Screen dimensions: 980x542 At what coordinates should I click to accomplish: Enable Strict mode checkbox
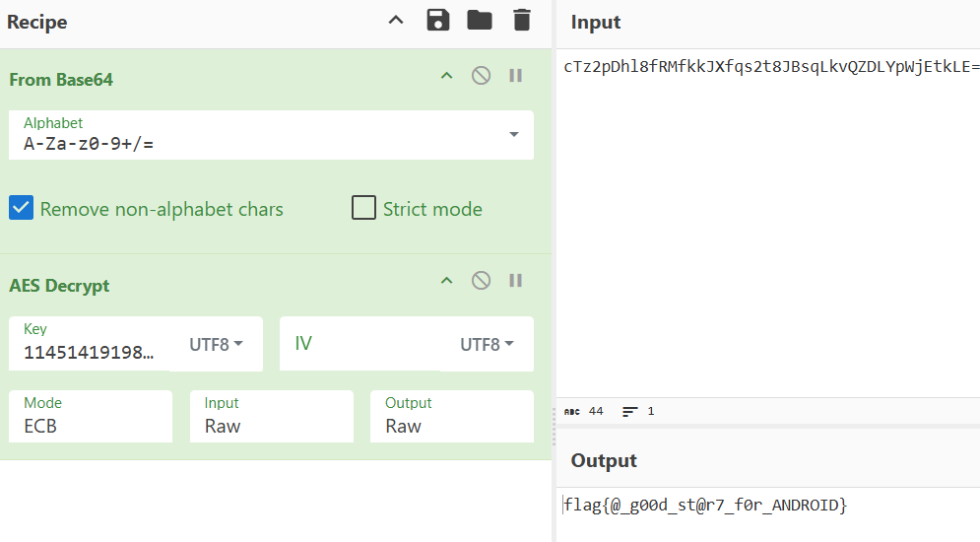click(x=363, y=208)
